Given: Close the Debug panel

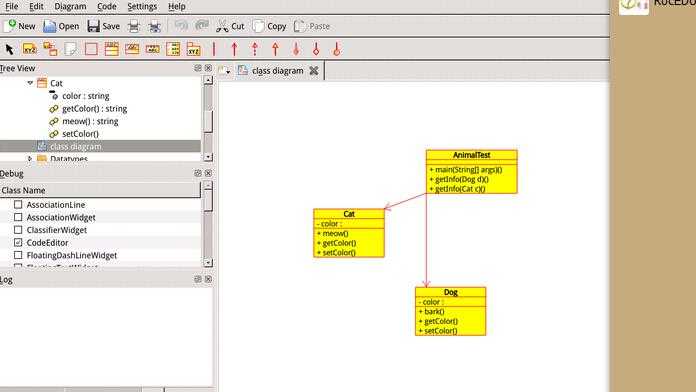Looking at the screenshot, I should pos(208,173).
